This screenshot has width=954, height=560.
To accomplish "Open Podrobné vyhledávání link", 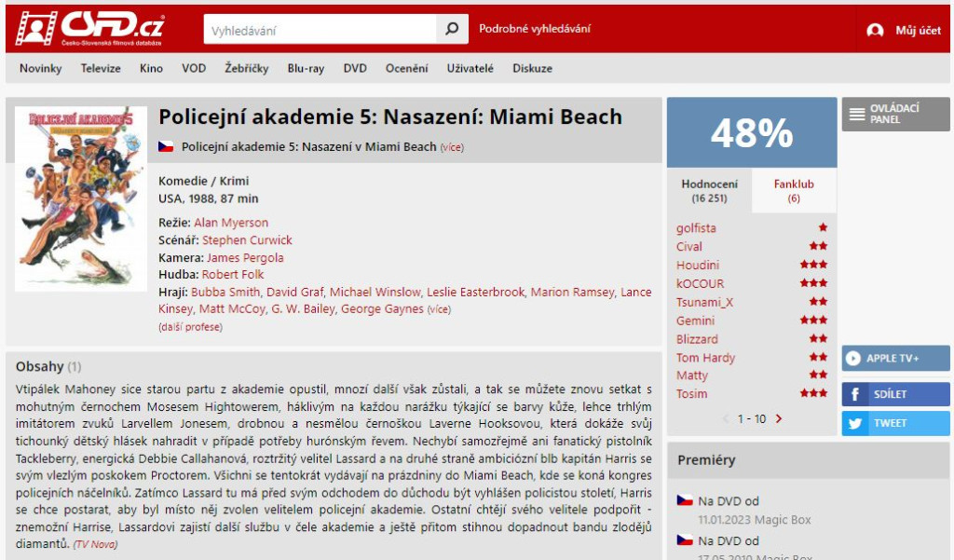I will pos(535,29).
